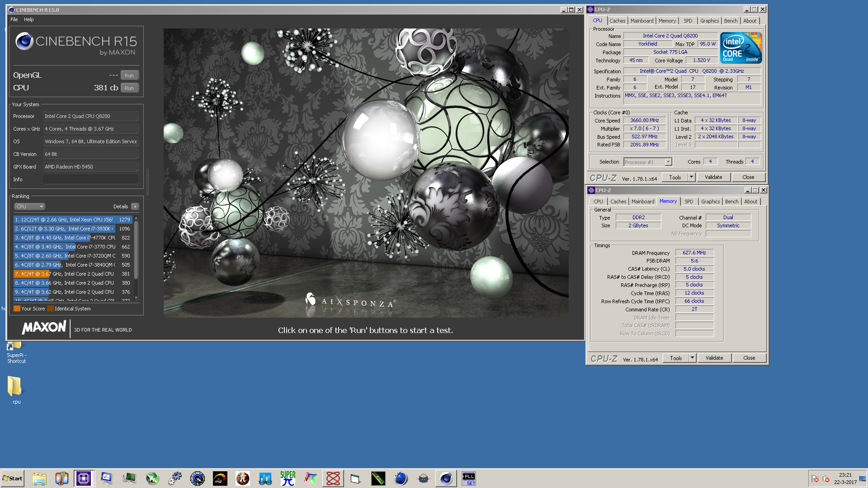868x488 pixels.
Task: Open the colorful triangle taskbar icon
Action: (x=311, y=479)
